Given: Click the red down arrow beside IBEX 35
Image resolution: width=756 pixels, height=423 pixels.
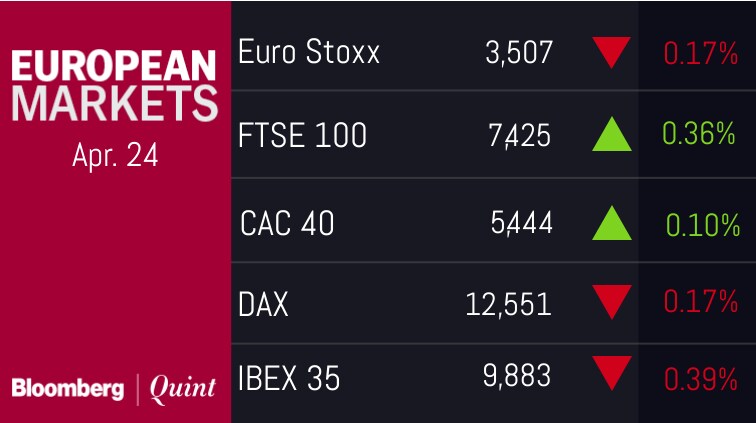Looking at the screenshot, I should click(x=611, y=376).
